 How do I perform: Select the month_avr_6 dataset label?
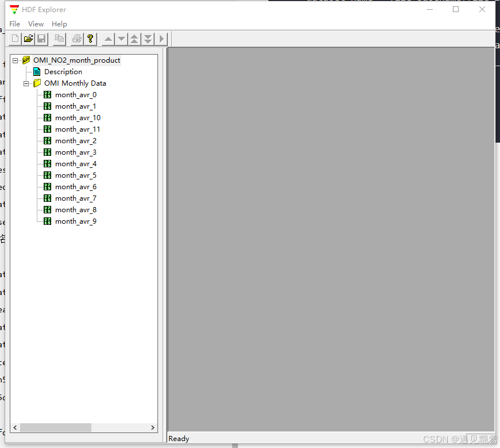coord(76,187)
